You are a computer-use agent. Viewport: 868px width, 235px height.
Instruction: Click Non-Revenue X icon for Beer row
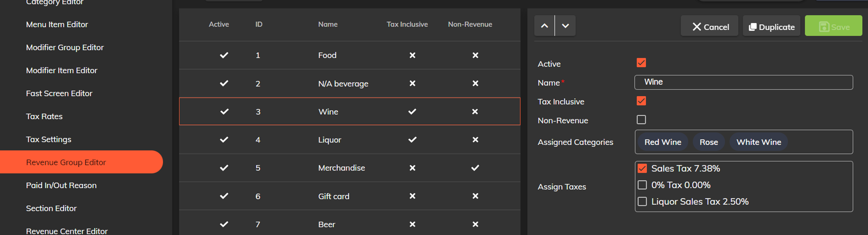pos(475,224)
